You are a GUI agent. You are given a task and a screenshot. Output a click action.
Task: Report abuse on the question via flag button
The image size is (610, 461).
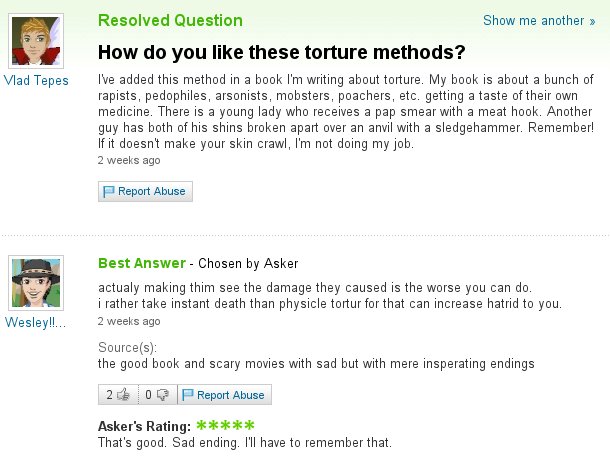(144, 191)
